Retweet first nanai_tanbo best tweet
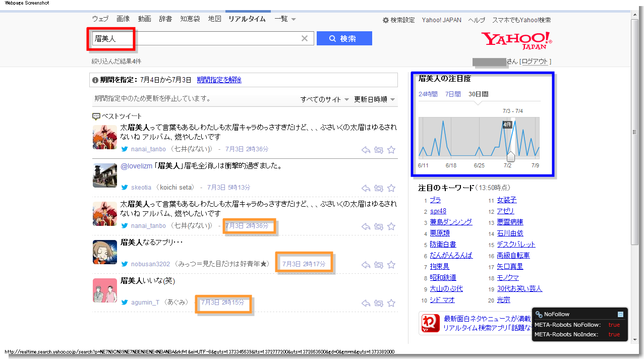Screen dimensions: 644x359 tap(379, 150)
